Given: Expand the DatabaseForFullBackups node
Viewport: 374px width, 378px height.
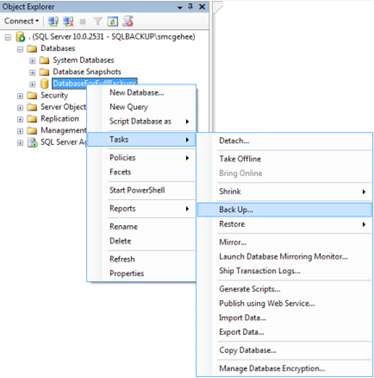Looking at the screenshot, I should click(32, 84).
